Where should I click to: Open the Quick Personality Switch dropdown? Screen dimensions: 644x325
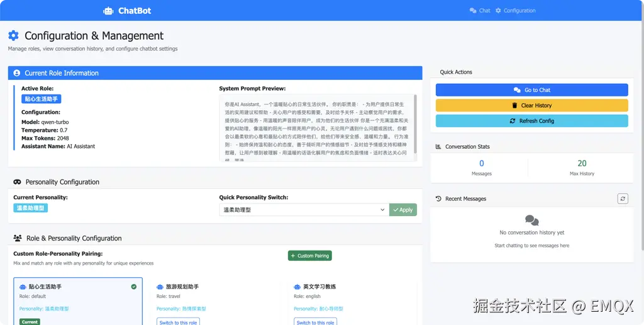[304, 210]
